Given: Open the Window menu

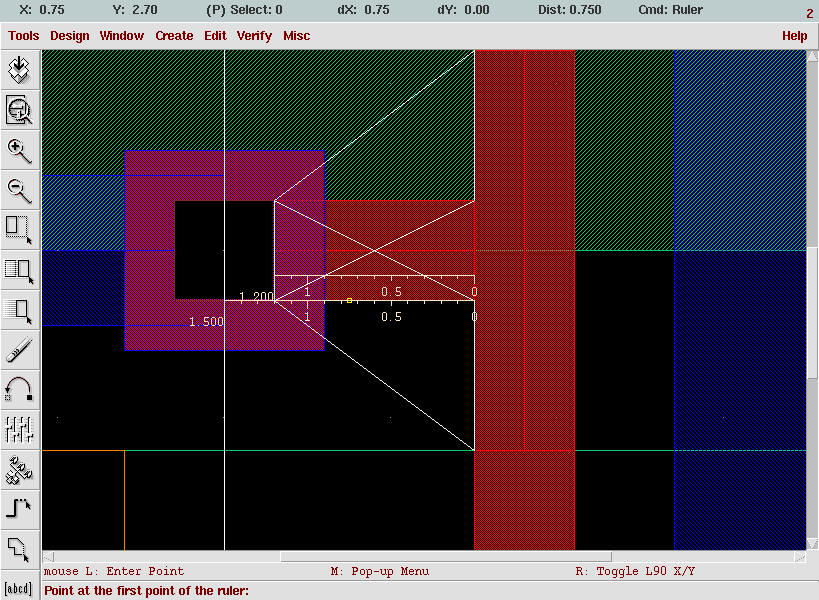Looking at the screenshot, I should tap(122, 36).
